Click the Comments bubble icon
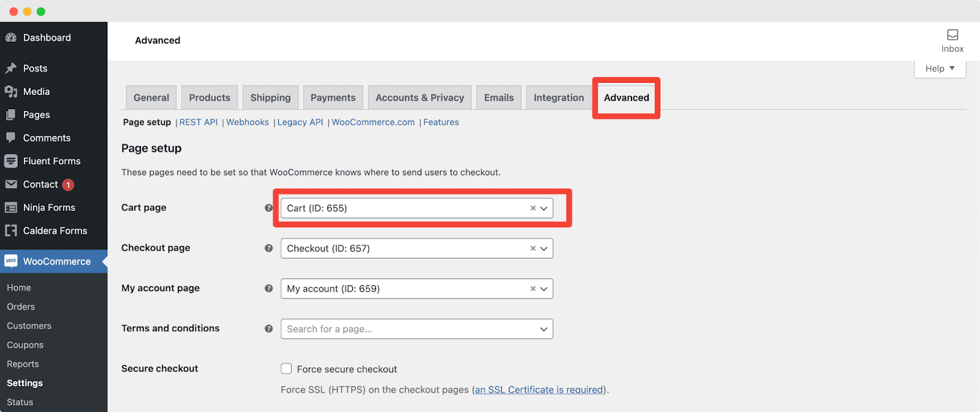Screen dimensions: 980x412 [x=11, y=138]
